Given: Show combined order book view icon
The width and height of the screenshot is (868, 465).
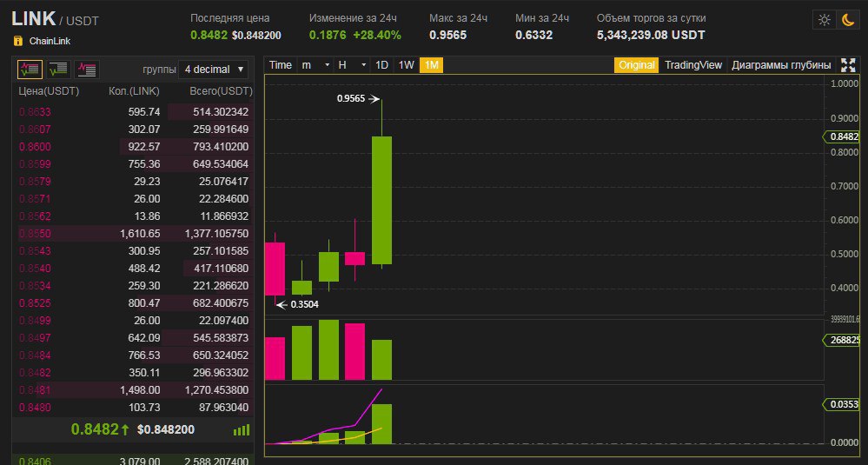Looking at the screenshot, I should click(x=30, y=70).
